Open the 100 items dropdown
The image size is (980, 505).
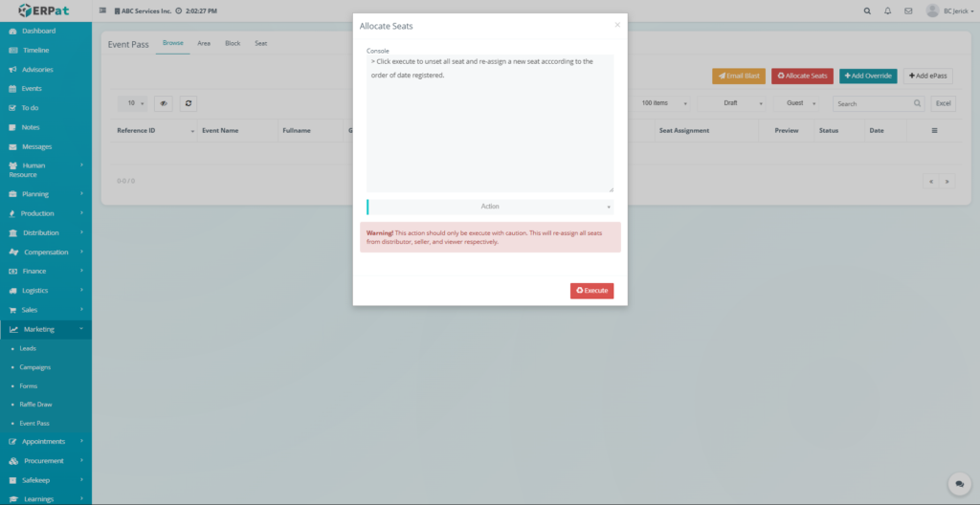(661, 103)
